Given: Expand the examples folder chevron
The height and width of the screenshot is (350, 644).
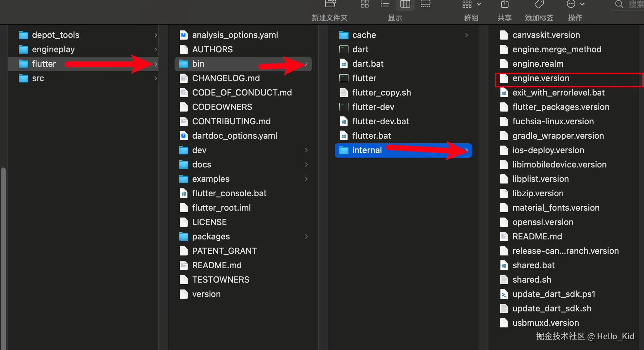Looking at the screenshot, I should pos(306,179).
